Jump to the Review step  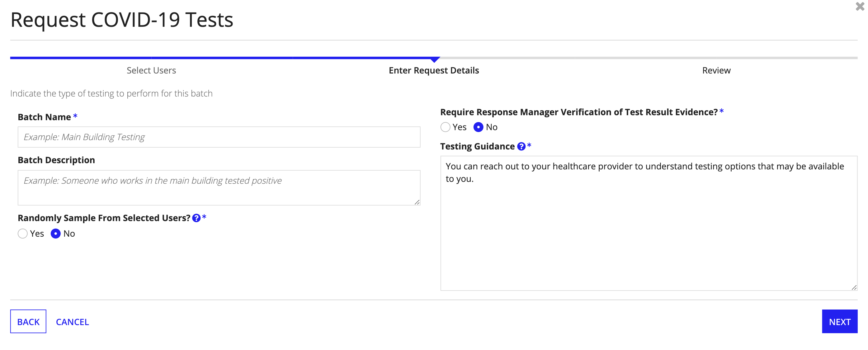(x=716, y=70)
